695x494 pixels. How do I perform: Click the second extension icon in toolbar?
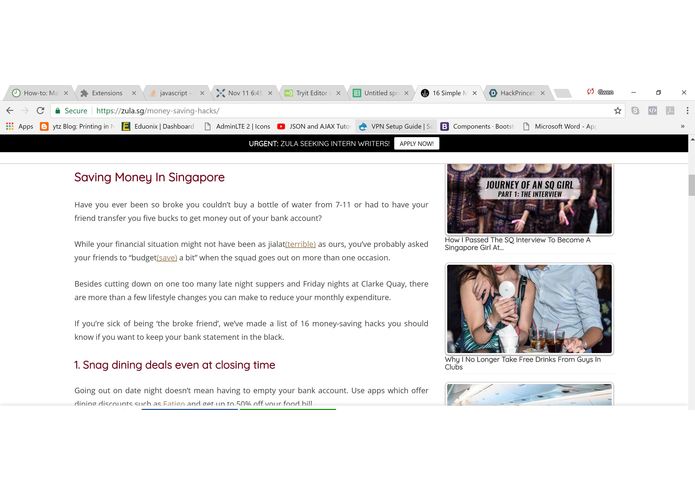(652, 111)
